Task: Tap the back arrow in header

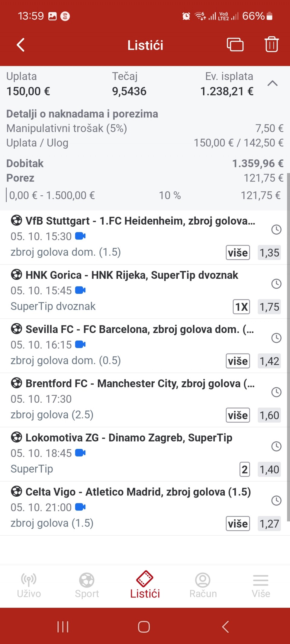Action: [21, 45]
